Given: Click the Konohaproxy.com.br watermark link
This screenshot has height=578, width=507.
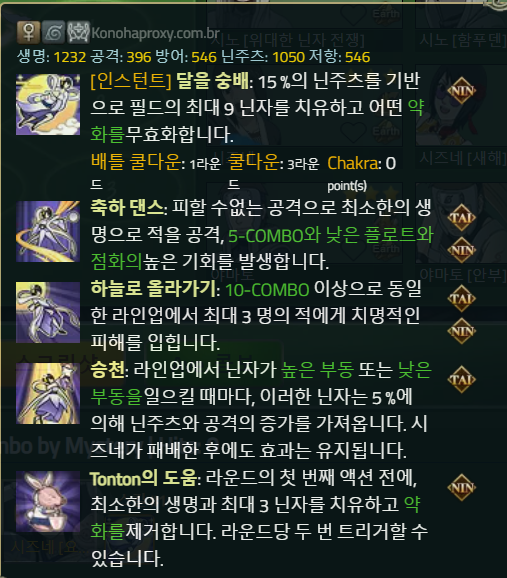Looking at the screenshot, I should [x=155, y=33].
